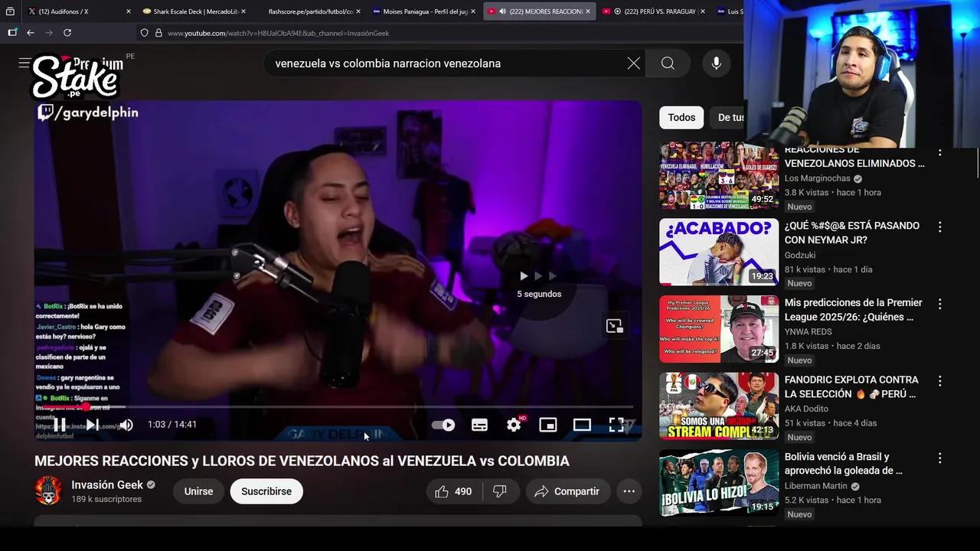Go forward in browser history
Screen dimensions: 980x551
tap(49, 33)
